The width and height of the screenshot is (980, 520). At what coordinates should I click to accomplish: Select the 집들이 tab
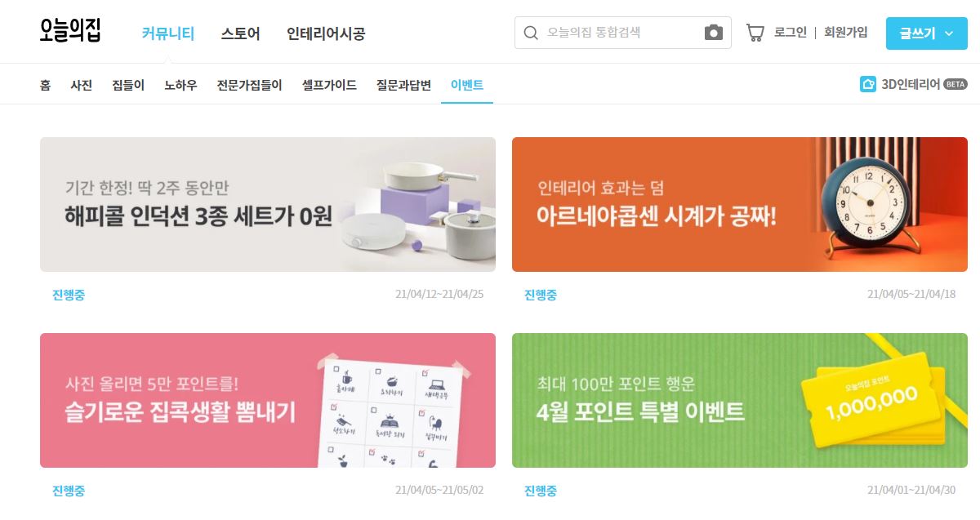[128, 85]
